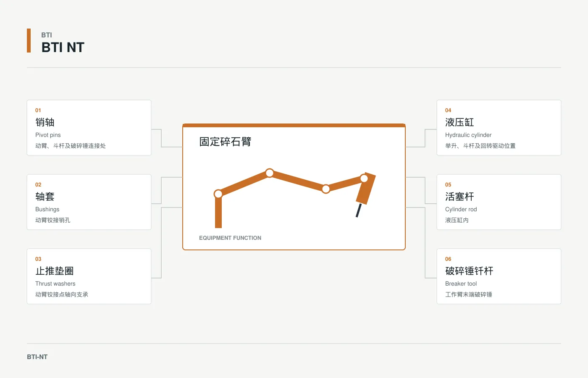Click the small 'BTI' label above the title
Screen dimensions: 588x378
[x=47, y=35]
